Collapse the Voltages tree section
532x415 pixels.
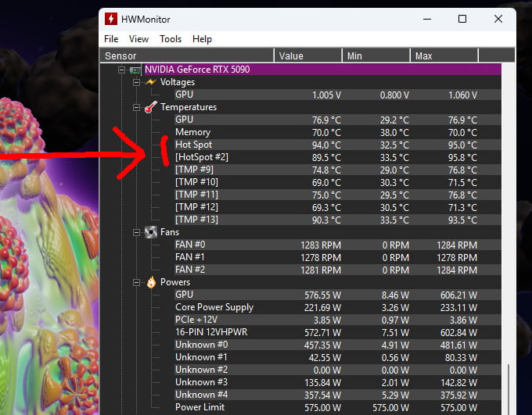[136, 82]
